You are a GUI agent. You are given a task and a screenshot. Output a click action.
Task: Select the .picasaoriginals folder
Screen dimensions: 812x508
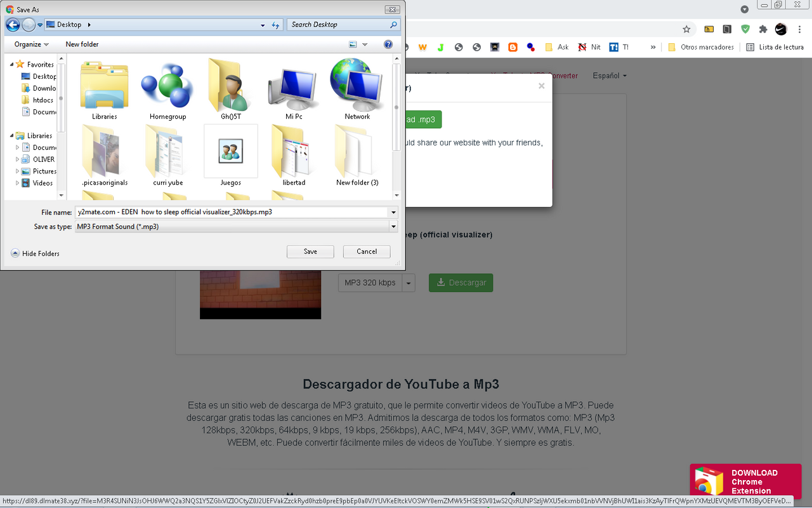point(105,156)
